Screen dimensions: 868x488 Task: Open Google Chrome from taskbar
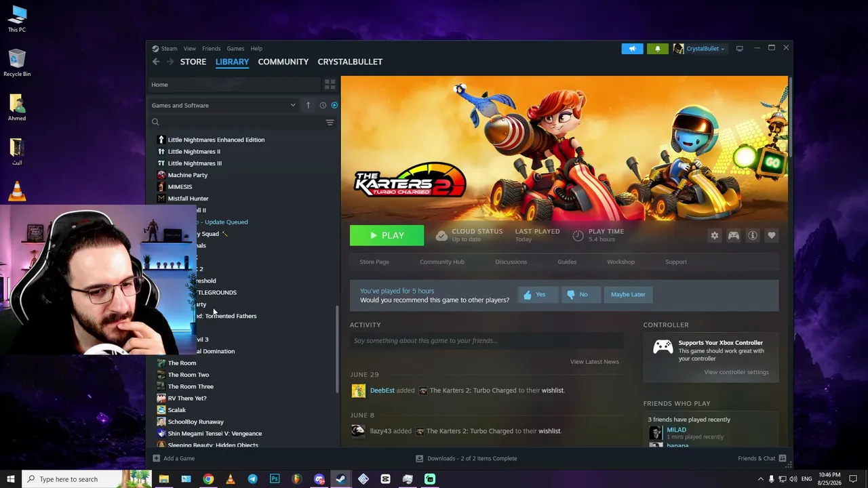208,479
